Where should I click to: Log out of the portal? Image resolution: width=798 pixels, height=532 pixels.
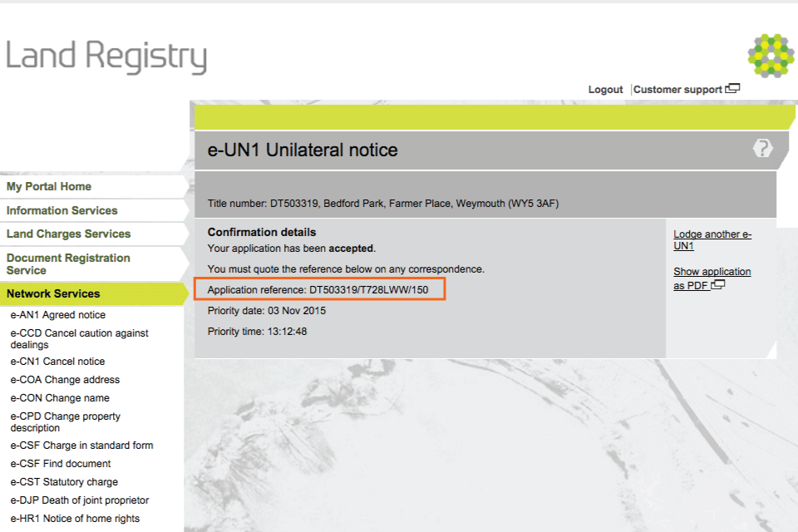click(605, 90)
